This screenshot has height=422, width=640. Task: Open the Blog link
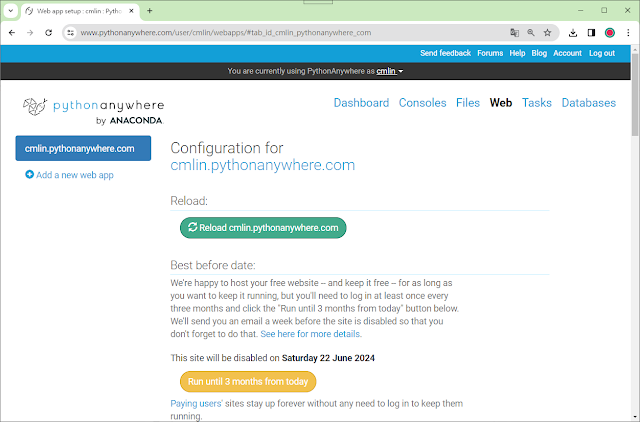(x=539, y=53)
